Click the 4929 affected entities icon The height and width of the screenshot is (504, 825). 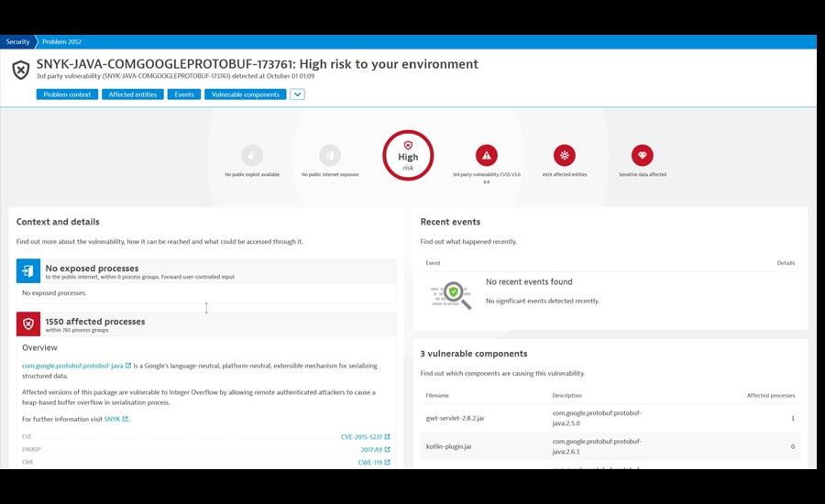click(x=565, y=155)
